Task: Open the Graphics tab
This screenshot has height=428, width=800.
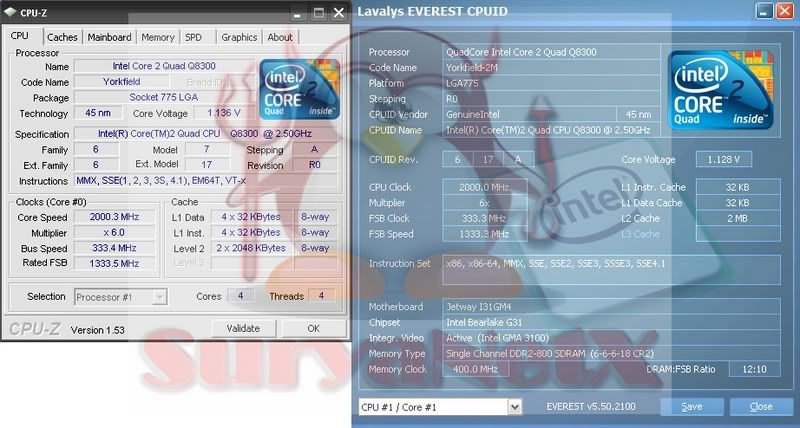Action: click(239, 37)
